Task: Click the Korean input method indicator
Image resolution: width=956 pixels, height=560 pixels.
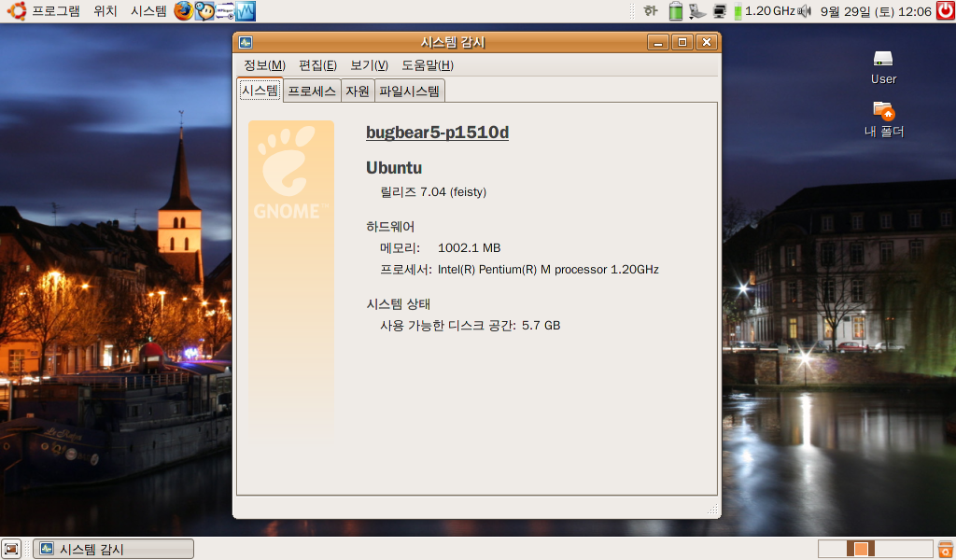Action: click(x=651, y=11)
